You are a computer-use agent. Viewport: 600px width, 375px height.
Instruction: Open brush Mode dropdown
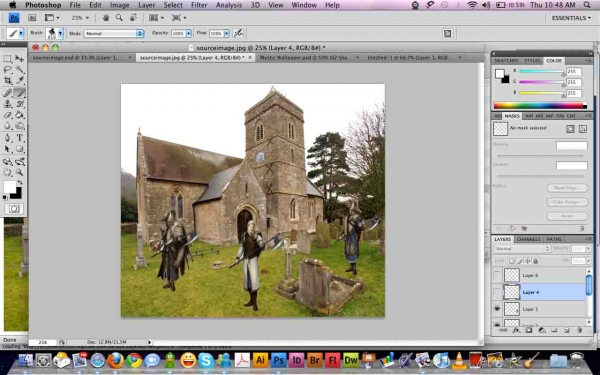pyautogui.click(x=114, y=33)
